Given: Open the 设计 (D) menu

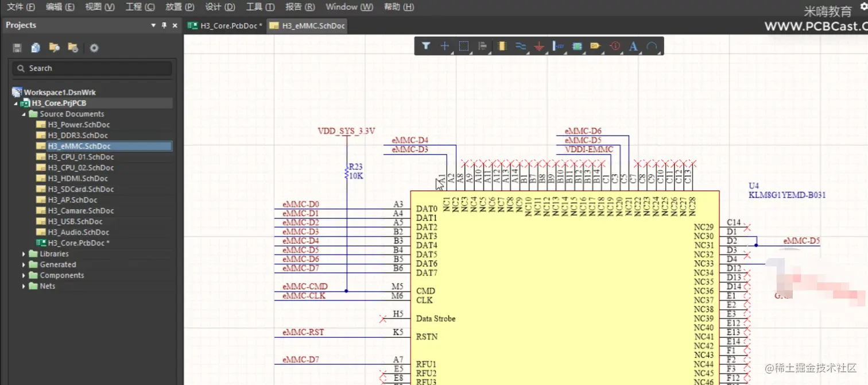Looking at the screenshot, I should pyautogui.click(x=220, y=7).
